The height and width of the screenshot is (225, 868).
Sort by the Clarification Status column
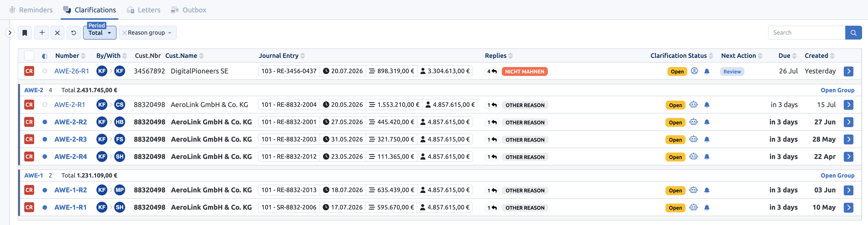682,56
